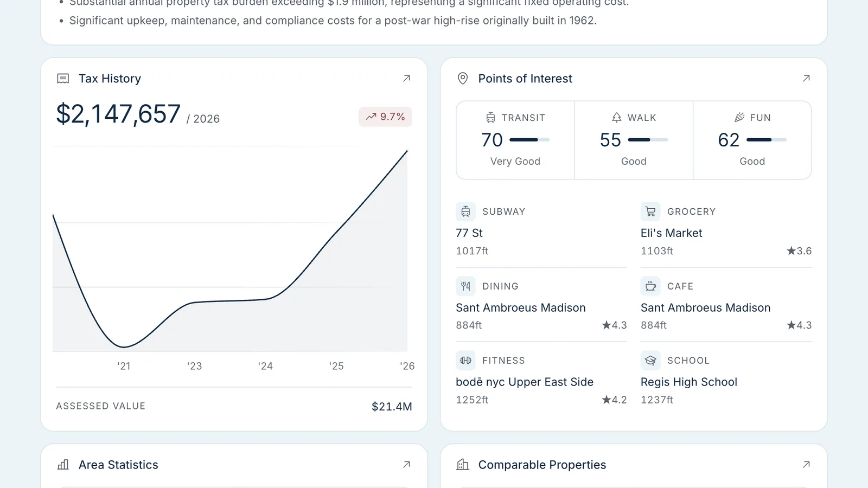Open Comparable Properties expand arrow

point(806,465)
